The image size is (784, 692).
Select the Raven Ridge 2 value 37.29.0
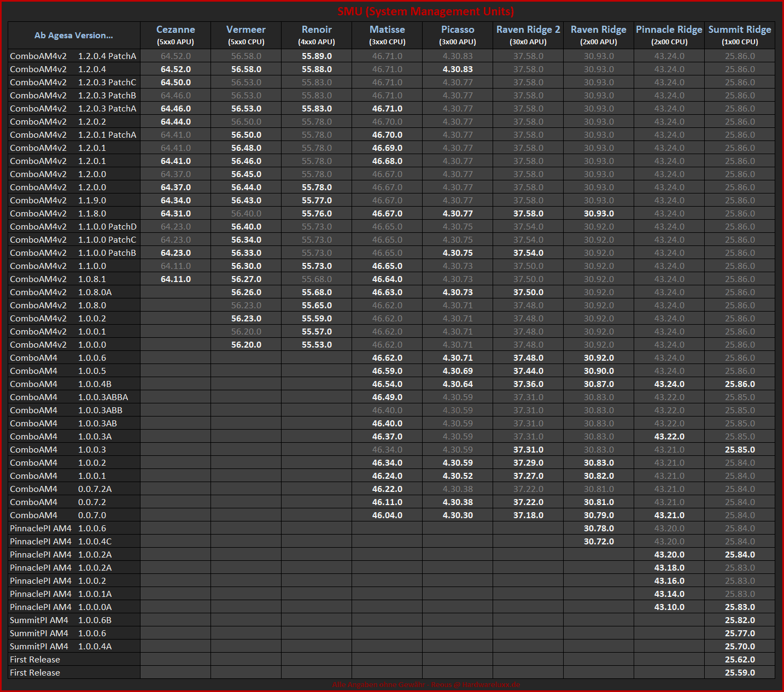(528, 462)
